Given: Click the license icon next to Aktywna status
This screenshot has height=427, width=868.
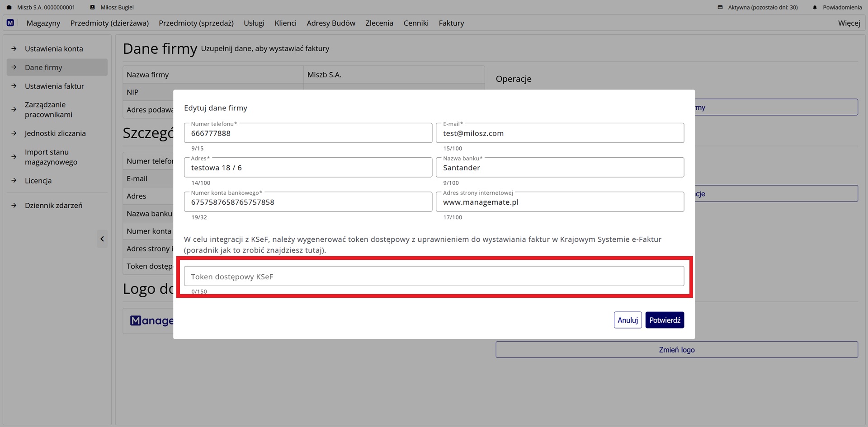Looking at the screenshot, I should (x=720, y=7).
